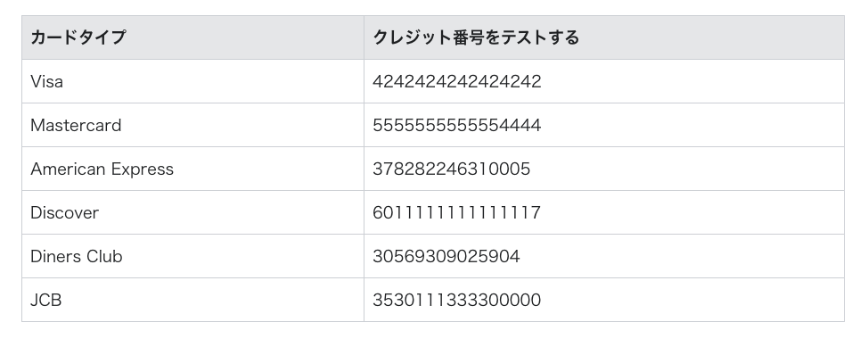The height and width of the screenshot is (347, 868).
Task: Click the word Express in American Express
Action: click(x=143, y=169)
